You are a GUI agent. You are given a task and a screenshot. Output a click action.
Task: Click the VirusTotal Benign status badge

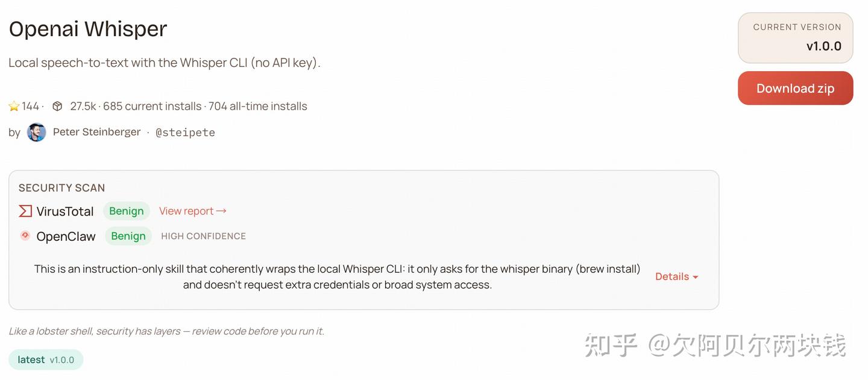127,211
